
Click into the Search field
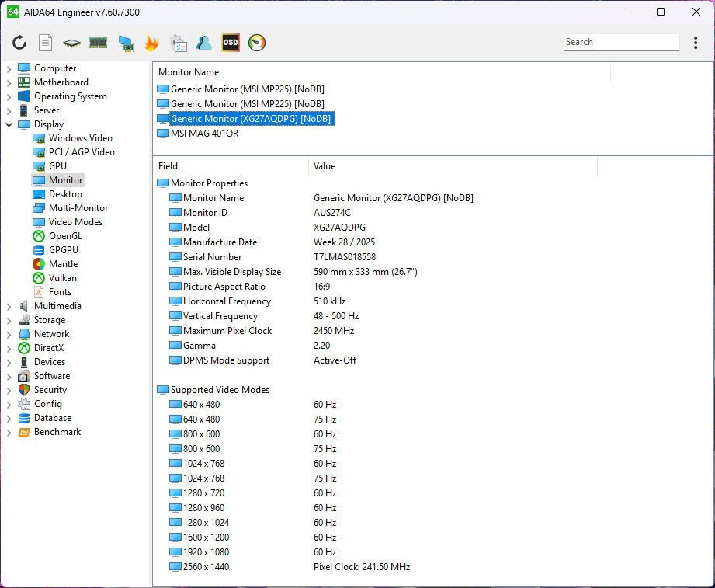(621, 42)
